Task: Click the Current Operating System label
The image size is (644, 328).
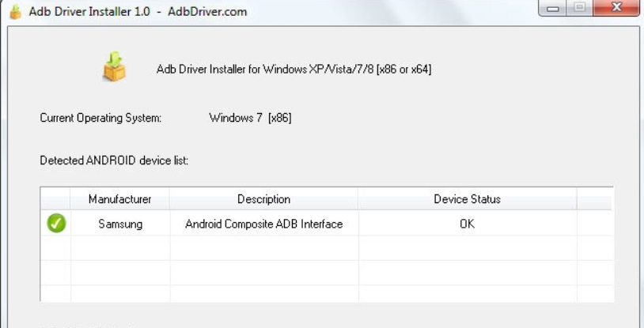Action: tap(100, 118)
